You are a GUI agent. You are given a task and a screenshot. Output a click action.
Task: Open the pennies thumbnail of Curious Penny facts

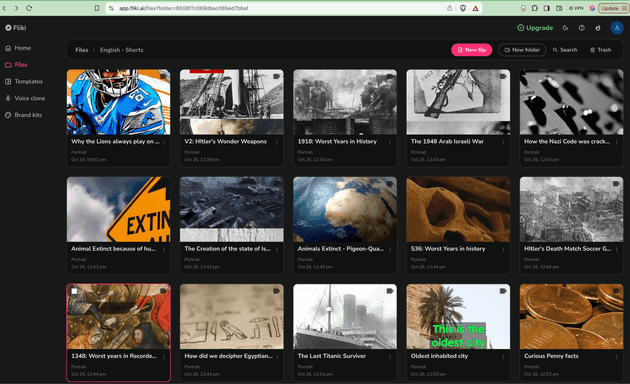tap(571, 317)
